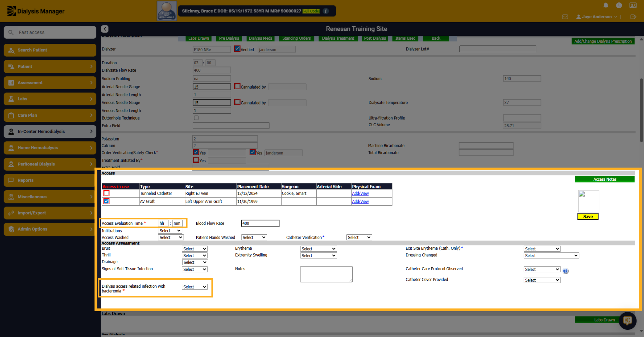Open the Post Dialysis tab
Screen dimensions: 644x337
click(375, 38)
